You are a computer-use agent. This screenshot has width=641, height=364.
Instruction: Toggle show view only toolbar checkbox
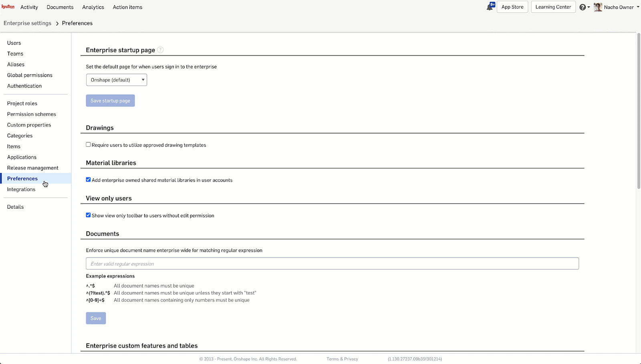click(88, 215)
